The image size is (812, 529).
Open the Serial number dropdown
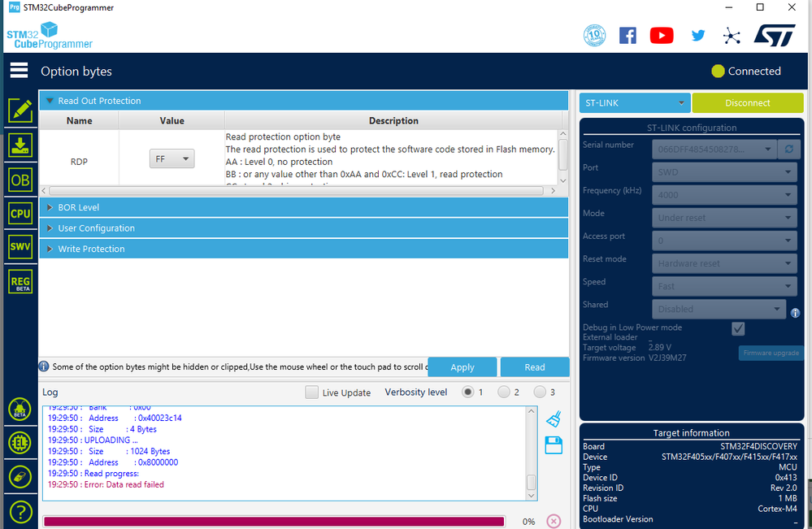point(714,149)
